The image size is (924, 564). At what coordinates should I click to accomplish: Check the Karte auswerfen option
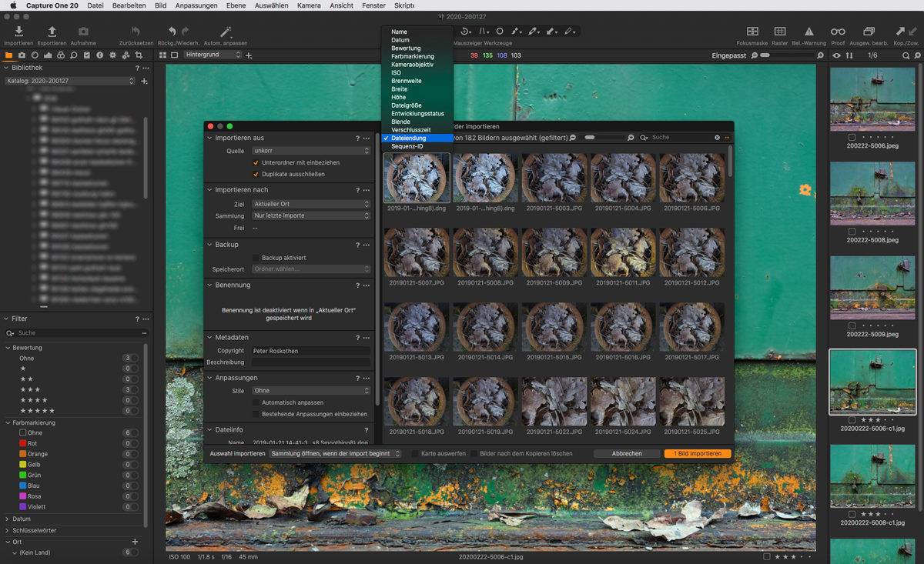[x=414, y=454]
